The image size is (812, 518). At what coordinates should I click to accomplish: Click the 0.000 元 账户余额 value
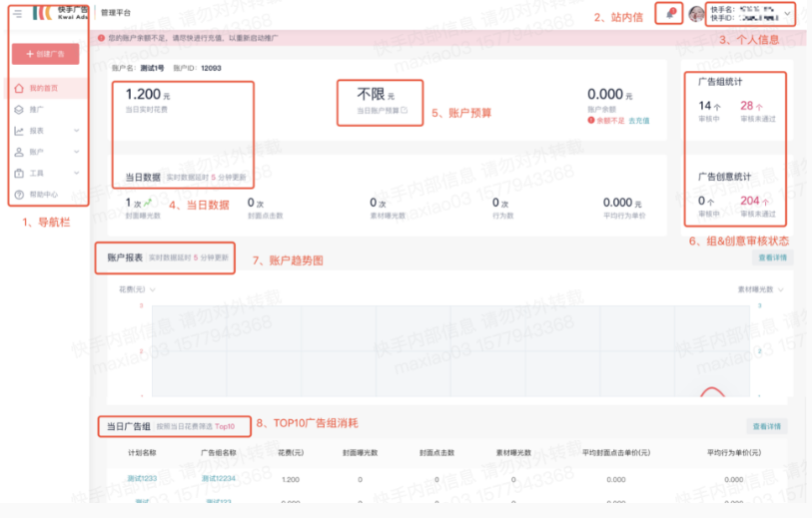609,94
